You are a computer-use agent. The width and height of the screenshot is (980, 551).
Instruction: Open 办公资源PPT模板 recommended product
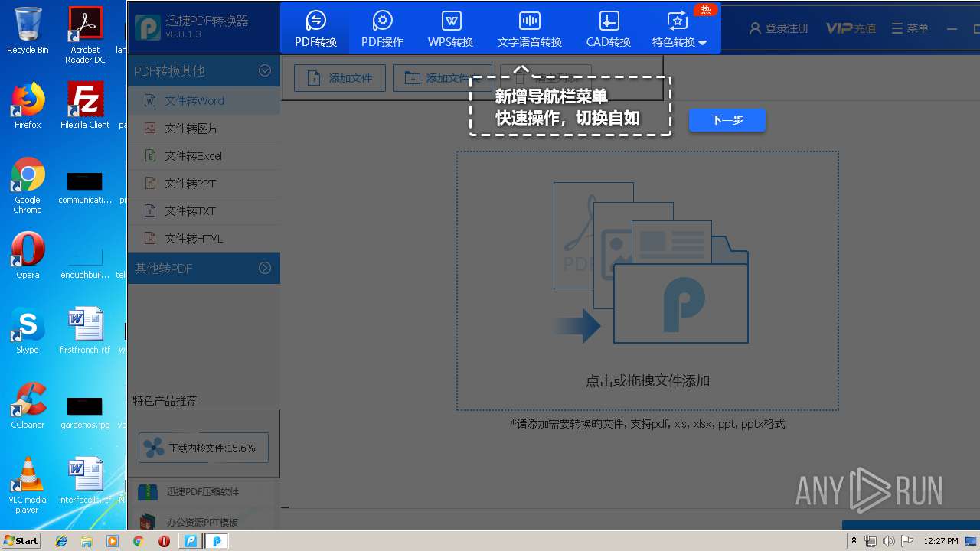click(x=204, y=522)
